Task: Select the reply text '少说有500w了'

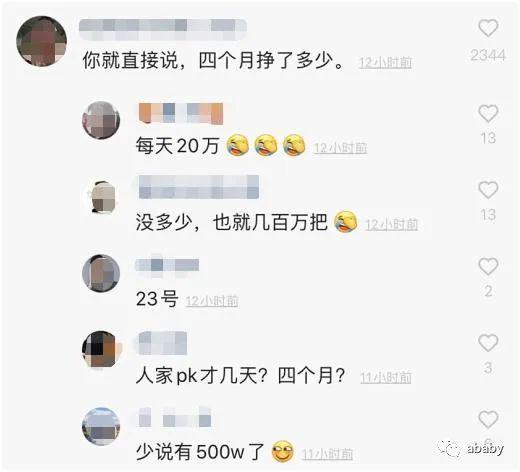Action: 200,452
